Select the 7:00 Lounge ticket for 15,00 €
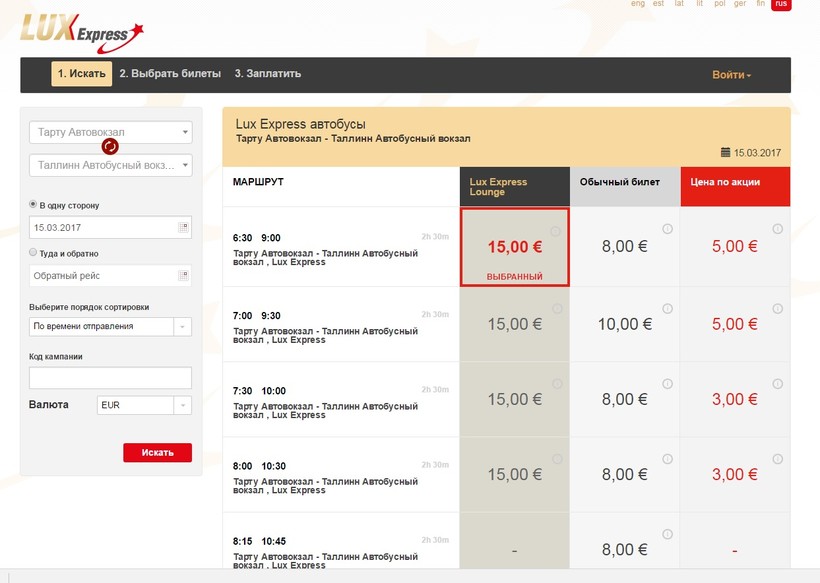Screen dimensions: 820x583 (x=514, y=324)
